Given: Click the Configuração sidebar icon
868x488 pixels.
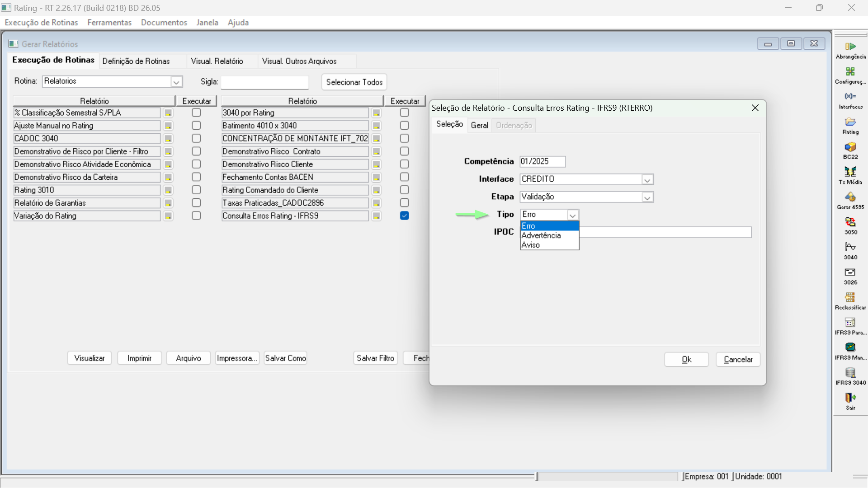Looking at the screenshot, I should coord(850,72).
